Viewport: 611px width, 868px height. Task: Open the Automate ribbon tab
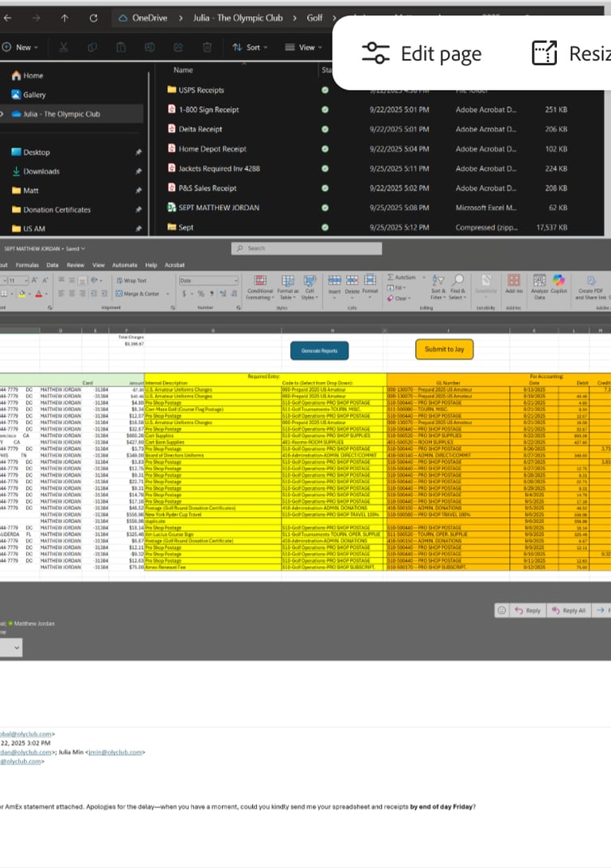click(x=125, y=265)
